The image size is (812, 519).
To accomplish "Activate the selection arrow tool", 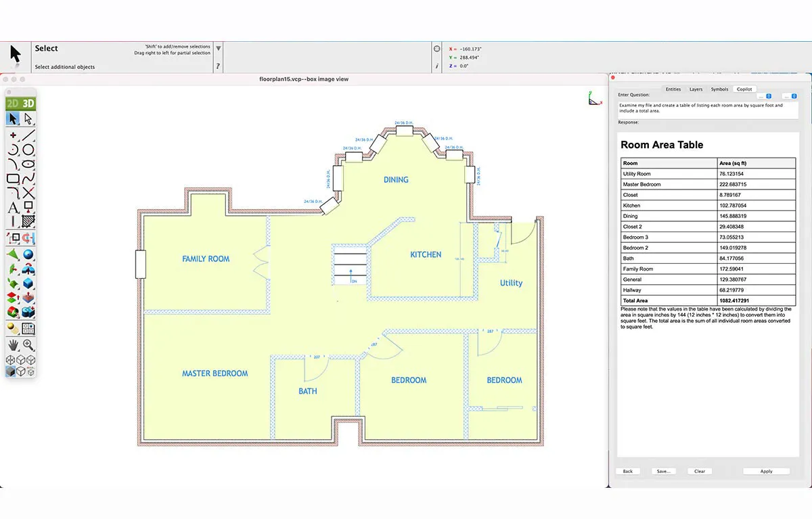I will (12, 118).
